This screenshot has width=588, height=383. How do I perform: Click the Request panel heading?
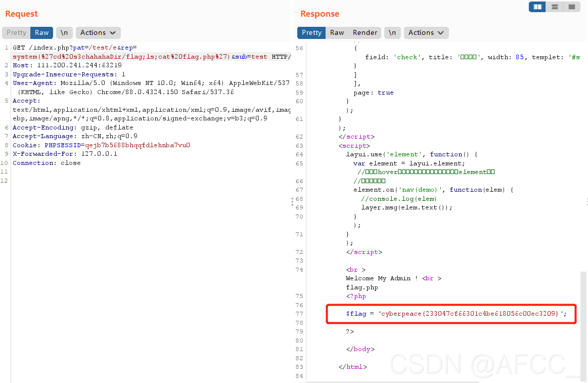(21, 14)
